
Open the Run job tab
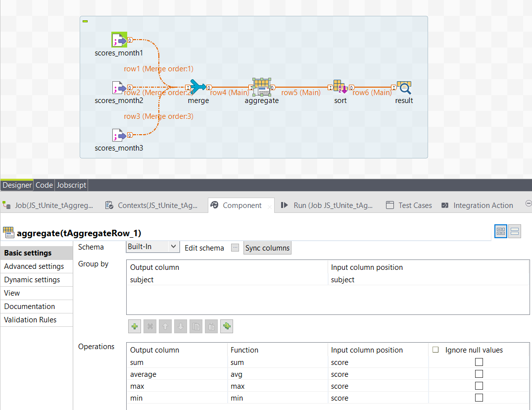point(327,205)
